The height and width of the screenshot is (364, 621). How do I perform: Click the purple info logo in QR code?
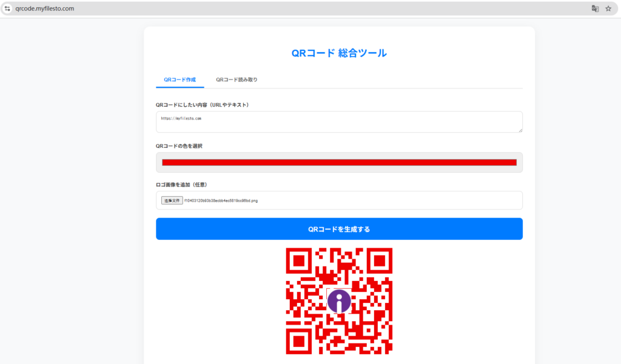point(339,301)
